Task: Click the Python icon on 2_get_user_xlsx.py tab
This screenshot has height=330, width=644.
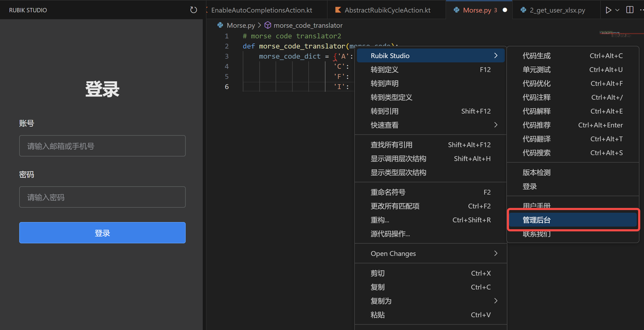Action: (x=523, y=10)
